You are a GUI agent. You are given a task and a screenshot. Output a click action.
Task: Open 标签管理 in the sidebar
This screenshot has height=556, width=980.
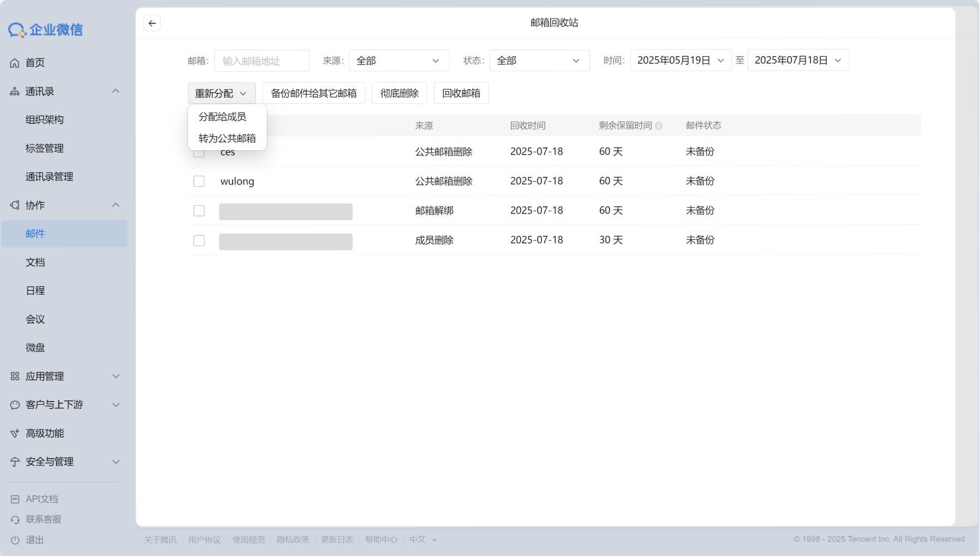tap(44, 148)
